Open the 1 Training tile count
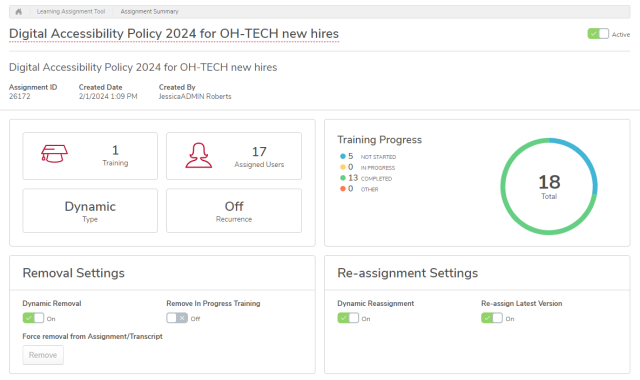Image resolution: width=640 pixels, height=380 pixels. click(115, 150)
